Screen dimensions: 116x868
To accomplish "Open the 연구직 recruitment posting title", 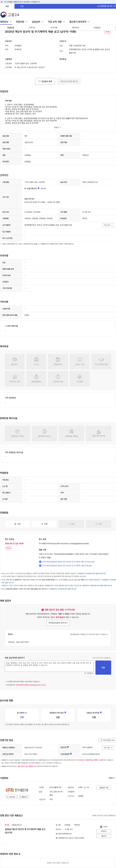I will pyautogui.click(x=25, y=831).
